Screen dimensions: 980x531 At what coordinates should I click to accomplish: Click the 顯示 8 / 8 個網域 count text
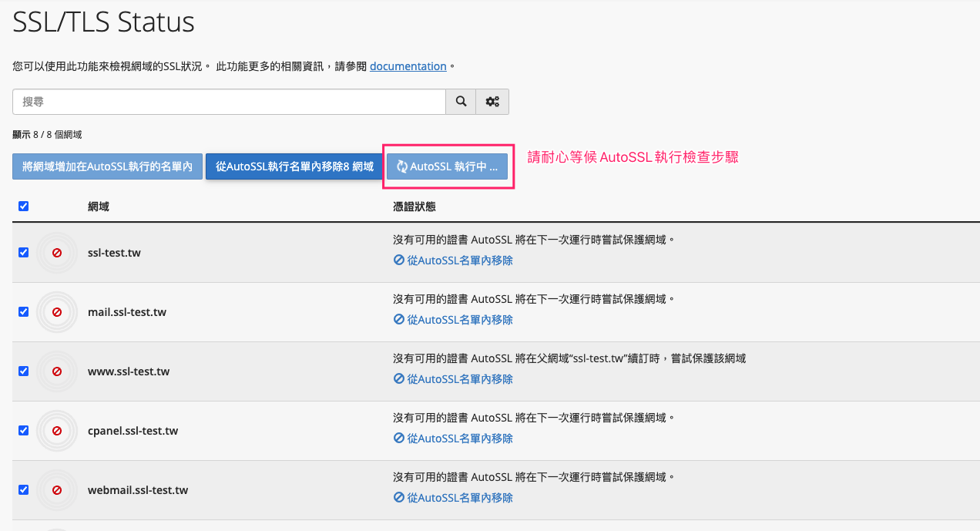tap(47, 135)
